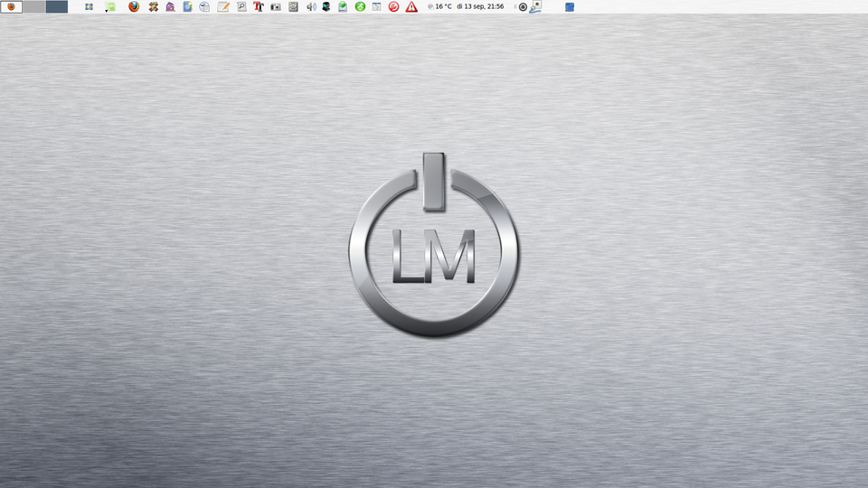Viewport: 868px width, 488px height.
Task: Click the green circular X icon
Action: point(361,6)
